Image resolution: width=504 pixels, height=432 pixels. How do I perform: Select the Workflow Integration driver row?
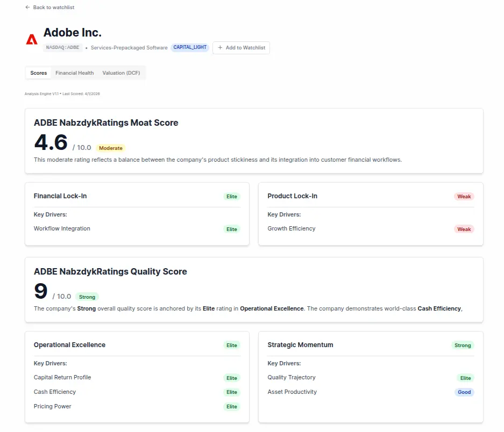pos(137,229)
